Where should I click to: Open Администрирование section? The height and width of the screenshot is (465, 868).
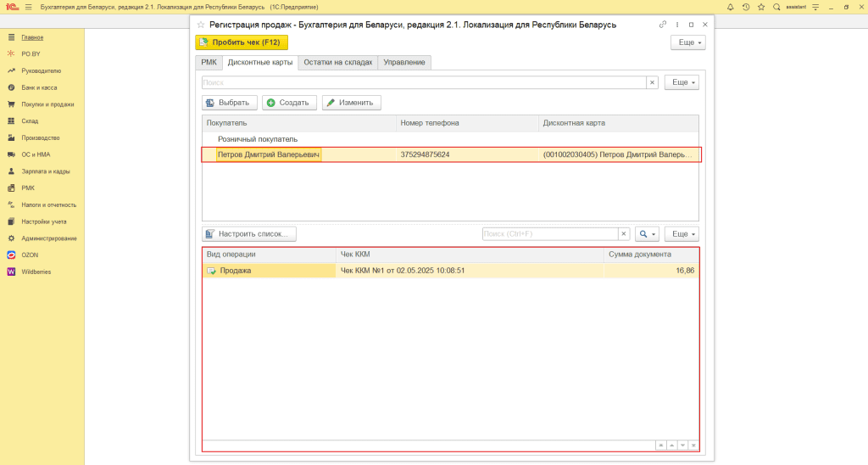click(48, 238)
